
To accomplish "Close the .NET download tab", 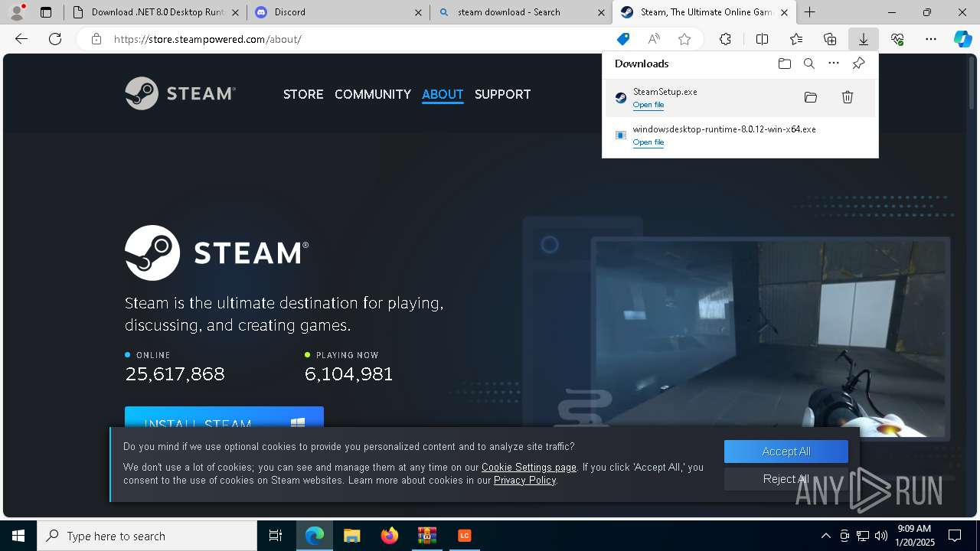I will coord(235,12).
